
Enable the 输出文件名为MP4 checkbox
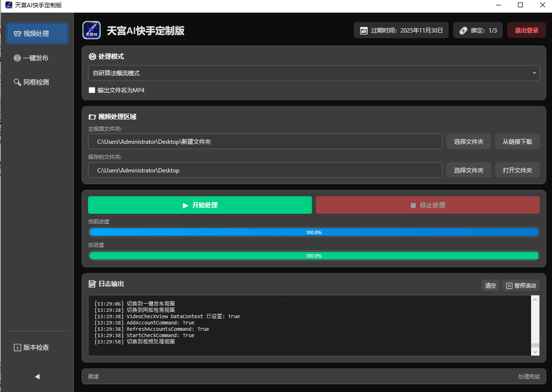[92, 90]
